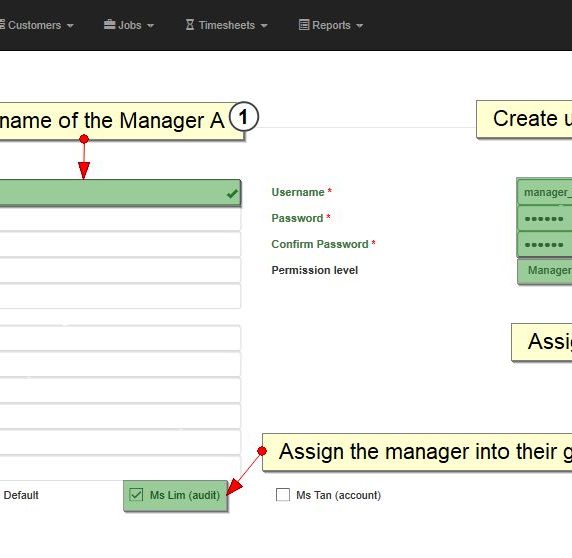
Task: Click the circled number 1 step marker
Action: click(244, 117)
